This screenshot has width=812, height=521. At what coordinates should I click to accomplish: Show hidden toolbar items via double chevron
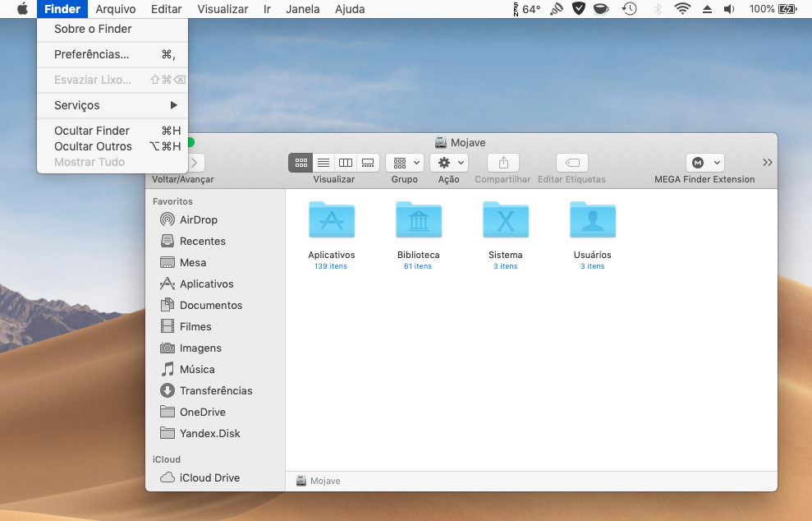pyautogui.click(x=768, y=163)
